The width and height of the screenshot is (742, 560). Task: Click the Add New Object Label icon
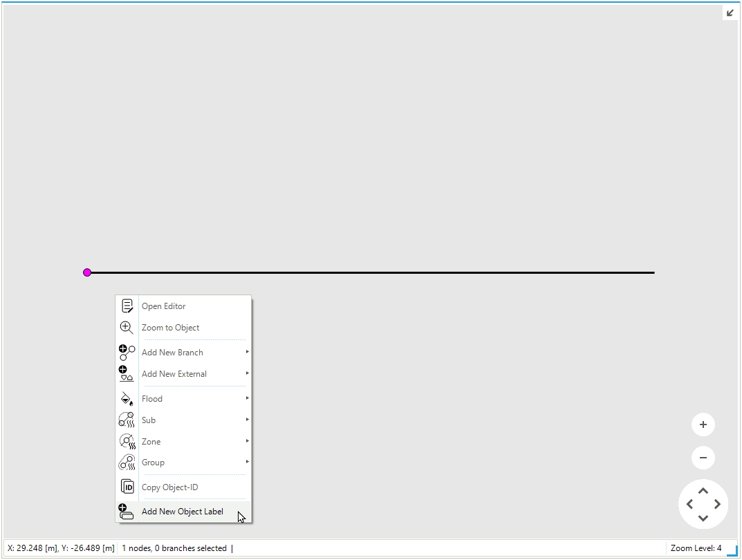tap(126, 512)
